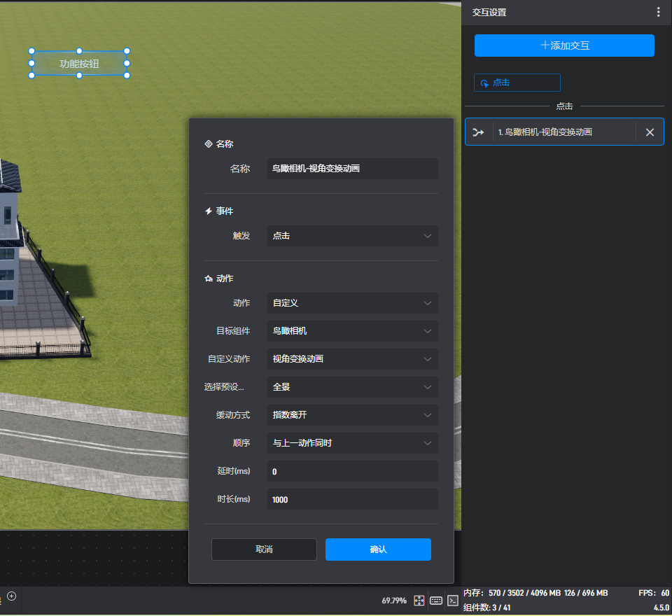
Task: Open the 选择预设 dropdown showing 全景
Action: pos(352,387)
